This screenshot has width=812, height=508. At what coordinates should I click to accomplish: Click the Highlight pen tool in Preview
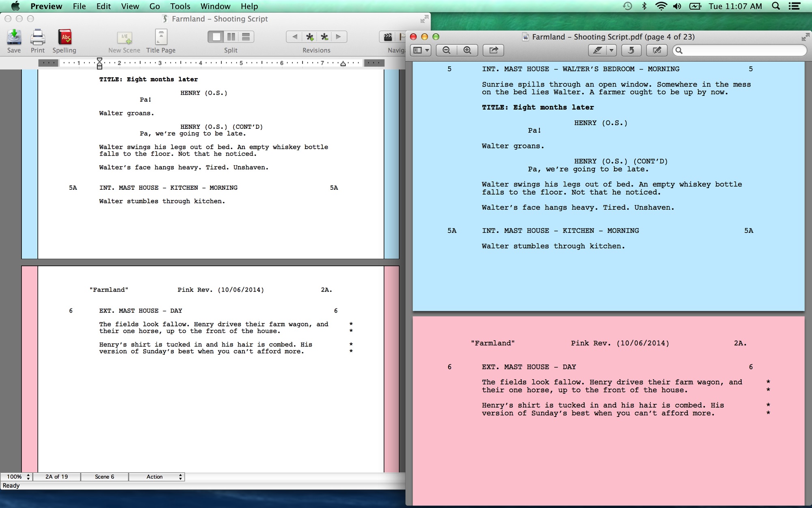[x=597, y=50]
